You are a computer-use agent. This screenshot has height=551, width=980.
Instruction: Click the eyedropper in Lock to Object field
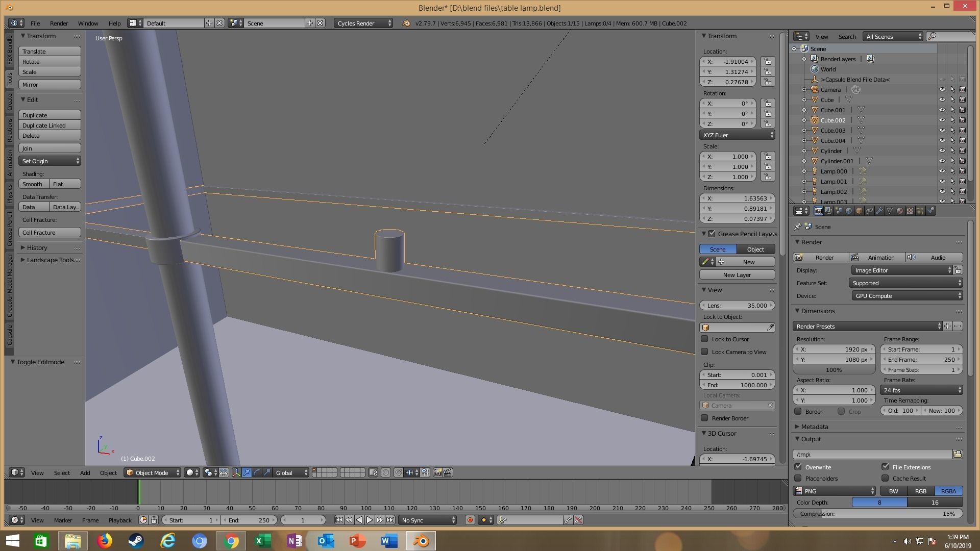click(770, 328)
